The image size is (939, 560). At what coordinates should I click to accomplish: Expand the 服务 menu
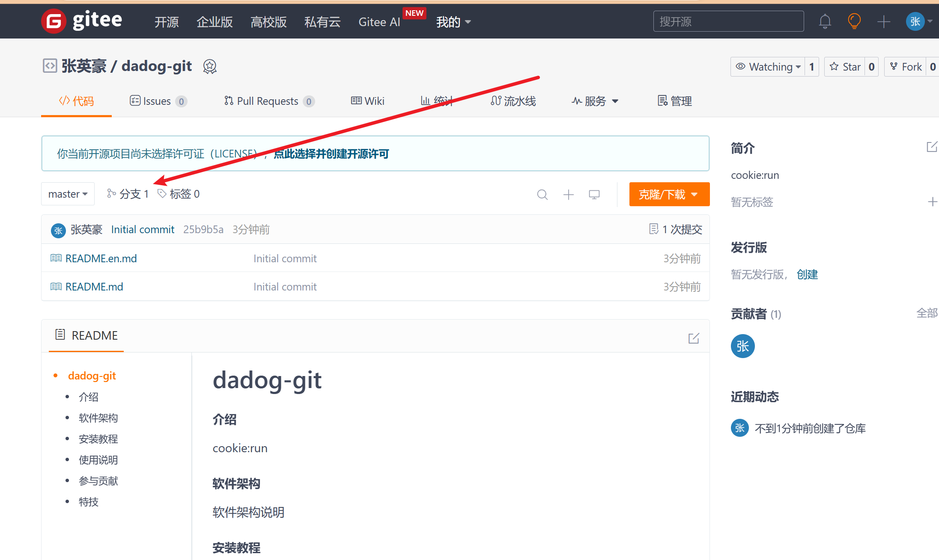pos(595,101)
